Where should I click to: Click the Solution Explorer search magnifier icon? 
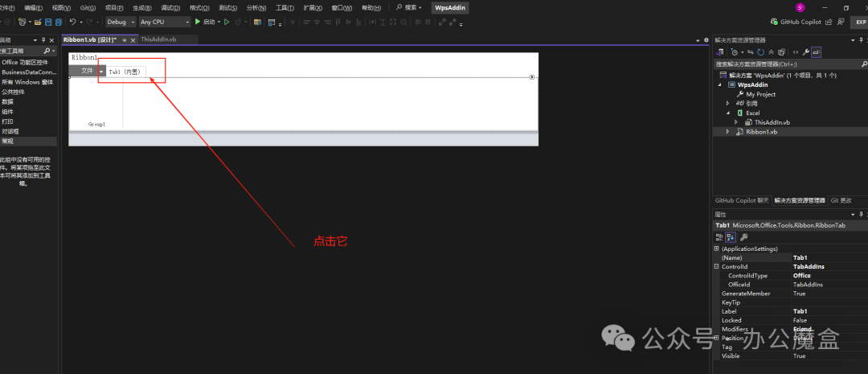(863, 64)
